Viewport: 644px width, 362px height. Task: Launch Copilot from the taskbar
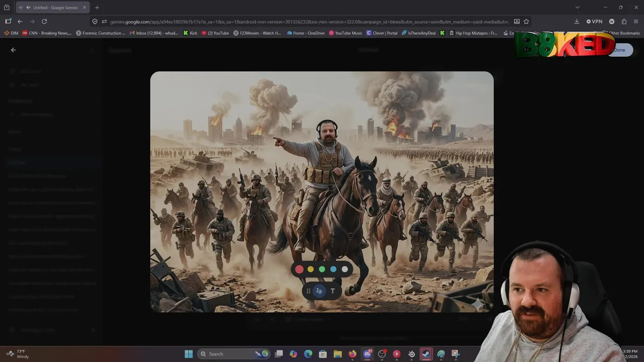(293, 354)
